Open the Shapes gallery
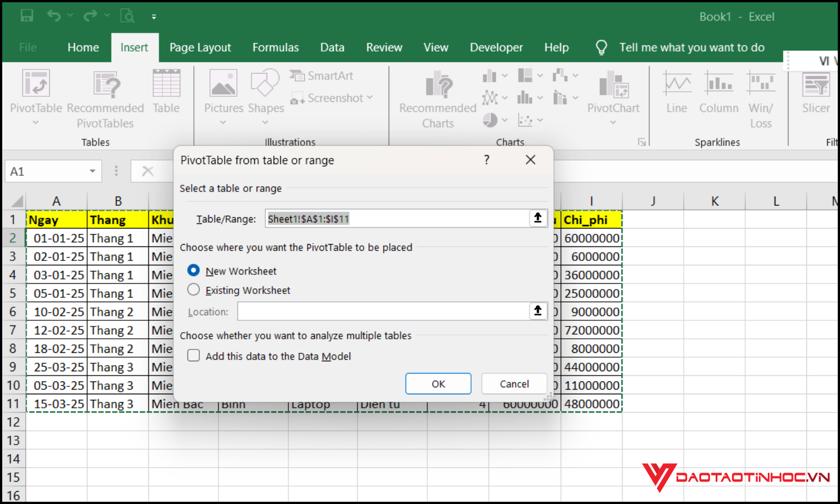 coord(265,95)
